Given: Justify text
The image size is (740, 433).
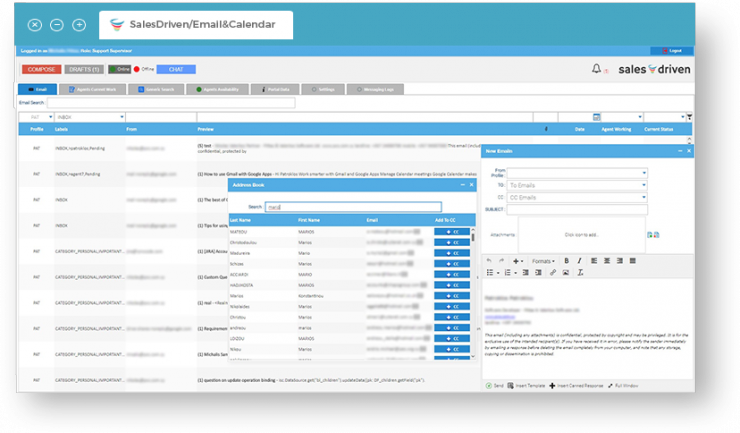Looking at the screenshot, I should [x=632, y=261].
